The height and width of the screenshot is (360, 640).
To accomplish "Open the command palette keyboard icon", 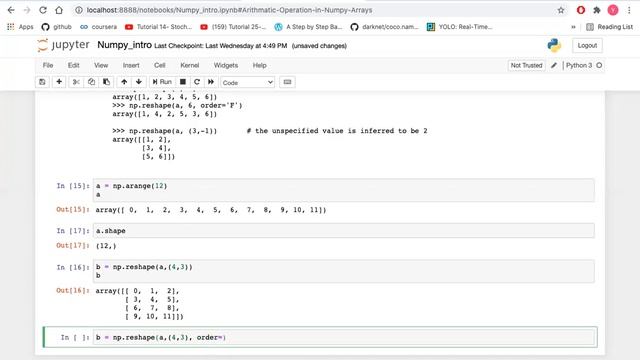I will coord(287,82).
